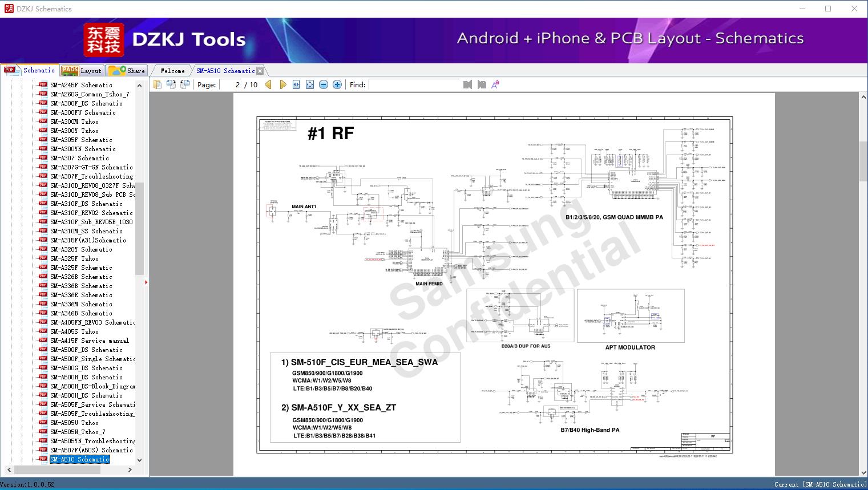The width and height of the screenshot is (868, 490).
Task: Click the PDF icon beside SM-A505U Tshoo
Action: (x=43, y=422)
